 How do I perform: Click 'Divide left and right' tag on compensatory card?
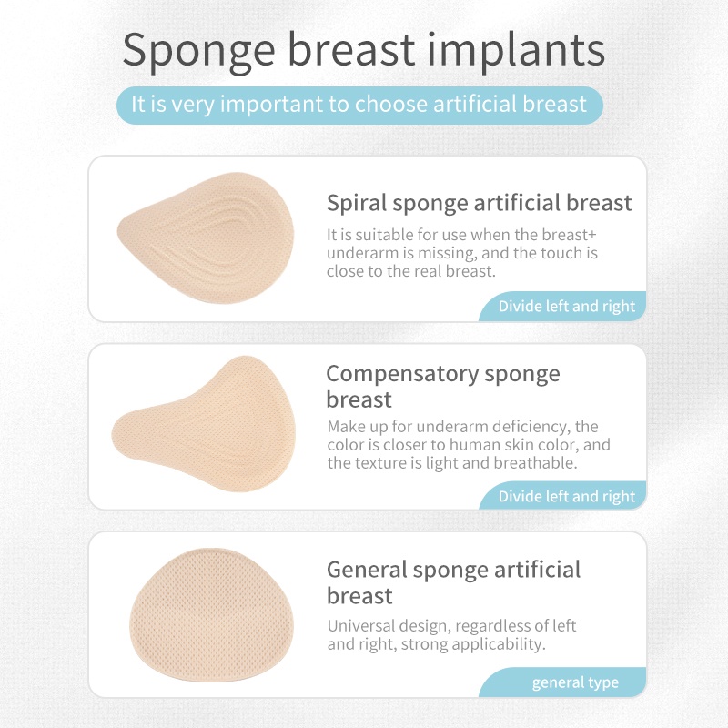566,496
